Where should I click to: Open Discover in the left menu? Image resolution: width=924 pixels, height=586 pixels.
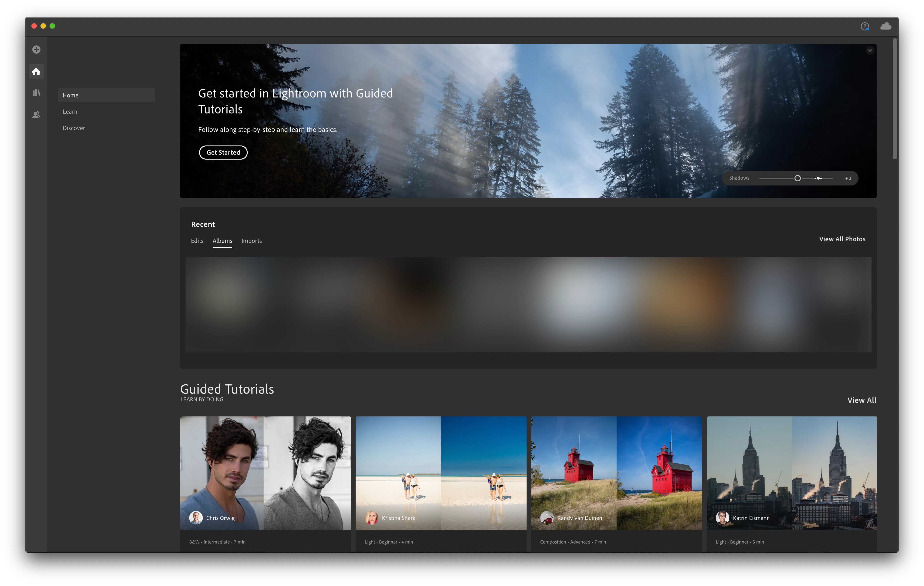coord(74,128)
